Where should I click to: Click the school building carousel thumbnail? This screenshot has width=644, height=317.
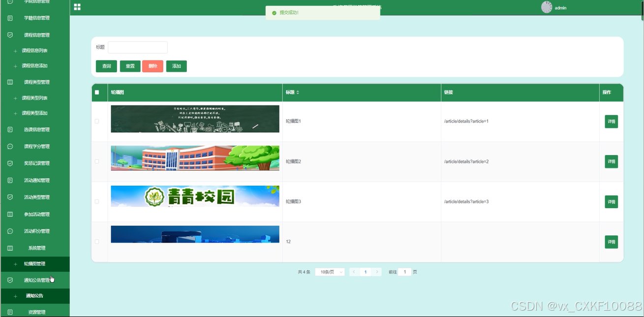click(x=195, y=158)
